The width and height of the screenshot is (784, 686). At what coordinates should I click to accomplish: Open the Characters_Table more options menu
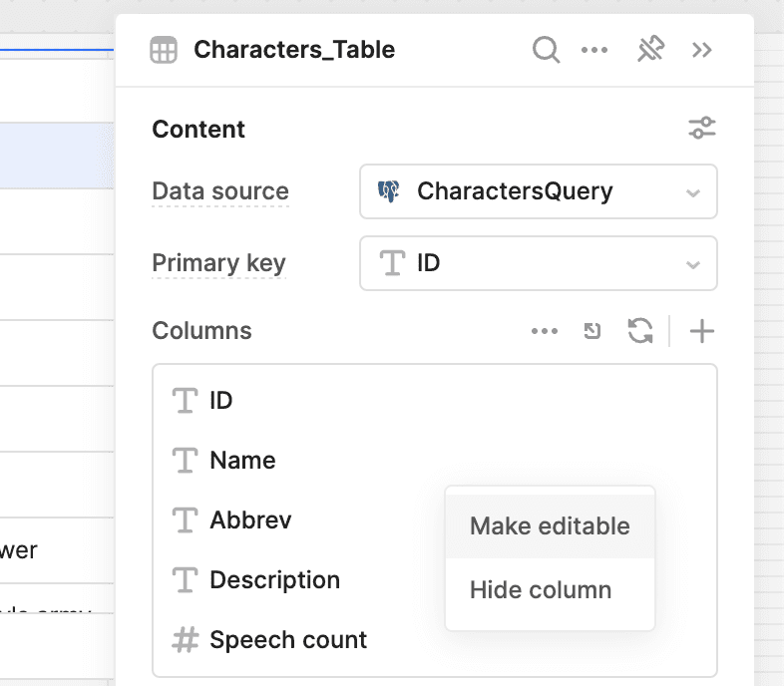[594, 50]
